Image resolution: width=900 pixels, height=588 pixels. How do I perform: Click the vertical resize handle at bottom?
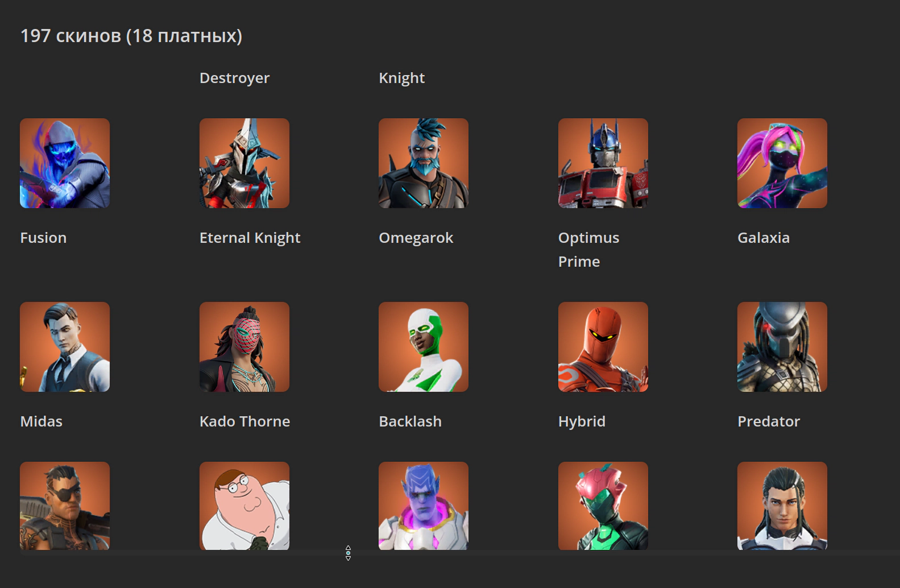348,553
